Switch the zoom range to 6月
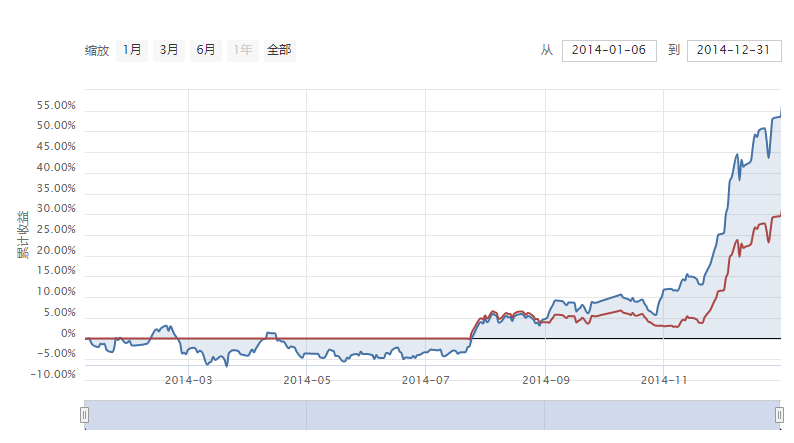Image resolution: width=794 pixels, height=443 pixels. click(206, 50)
